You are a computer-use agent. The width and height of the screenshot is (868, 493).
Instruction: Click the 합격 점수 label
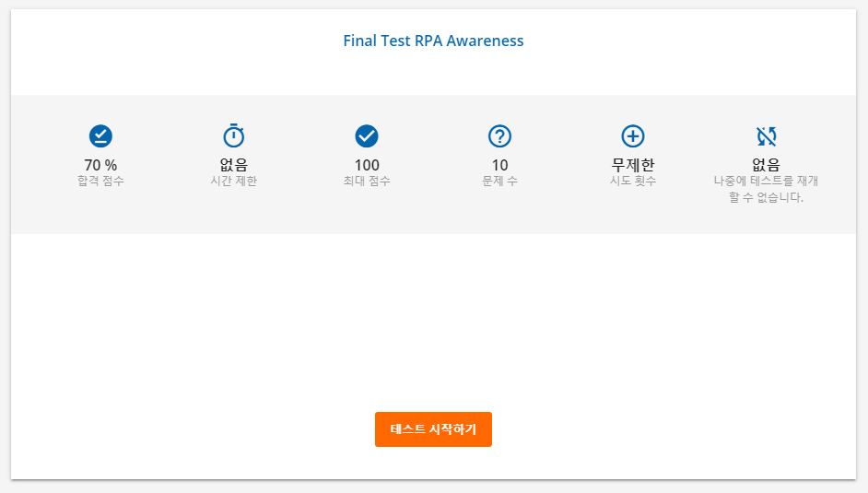click(x=100, y=181)
